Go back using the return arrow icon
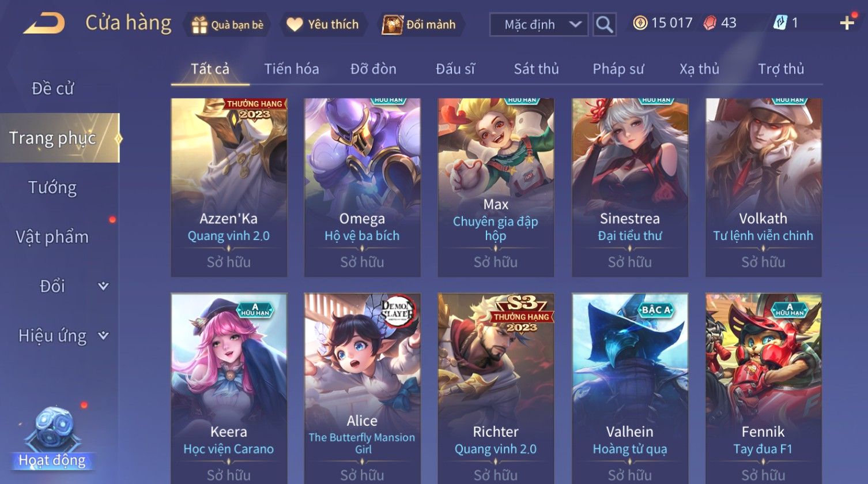868x484 pixels. click(x=44, y=24)
